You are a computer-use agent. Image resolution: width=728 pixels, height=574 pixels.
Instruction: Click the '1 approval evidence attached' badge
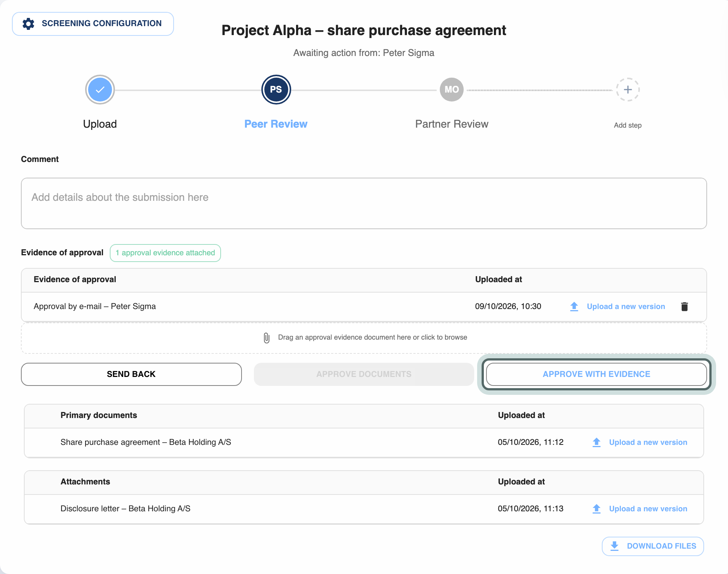click(x=165, y=253)
